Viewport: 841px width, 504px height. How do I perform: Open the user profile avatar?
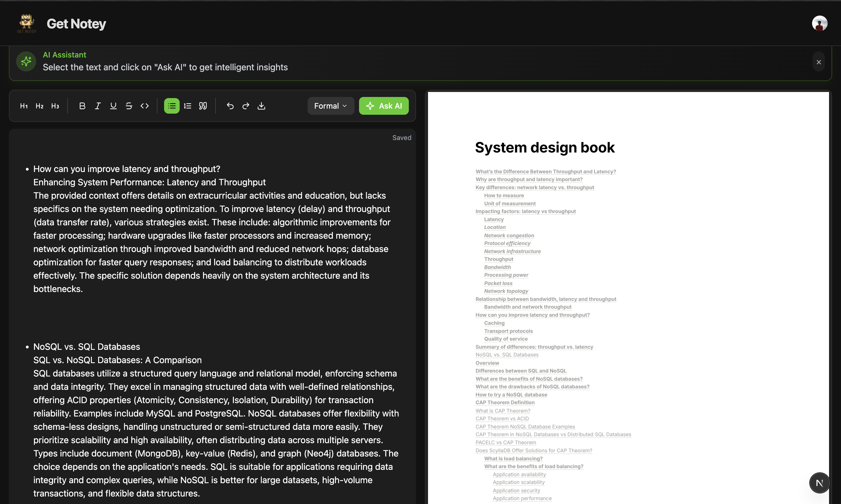[820, 23]
